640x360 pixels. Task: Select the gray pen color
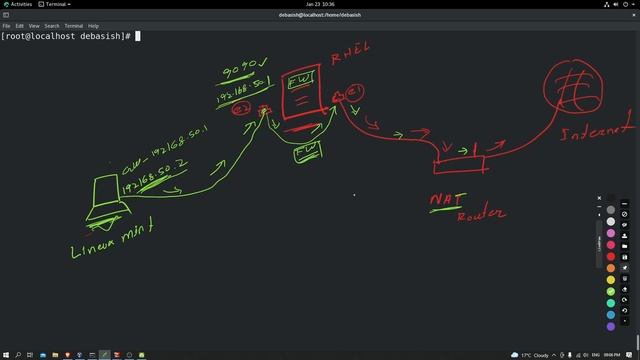point(611,210)
